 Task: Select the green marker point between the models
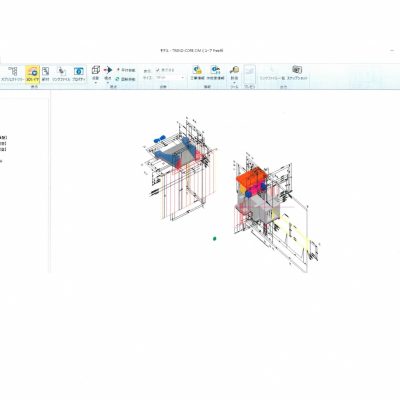(215, 238)
